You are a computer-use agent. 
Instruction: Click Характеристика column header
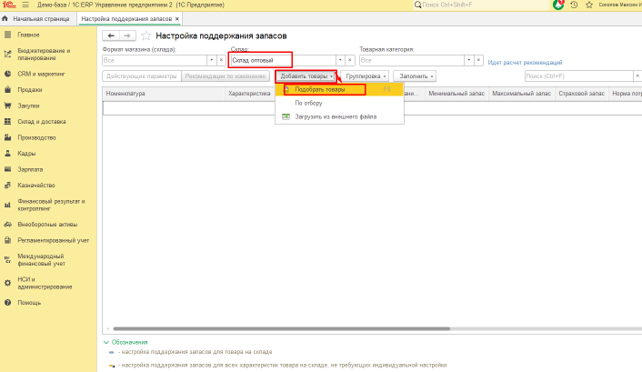coord(249,94)
